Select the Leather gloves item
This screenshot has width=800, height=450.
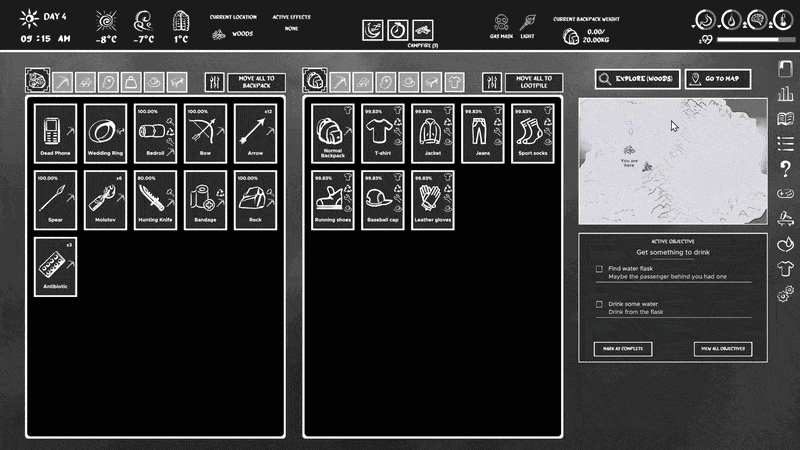(x=433, y=201)
